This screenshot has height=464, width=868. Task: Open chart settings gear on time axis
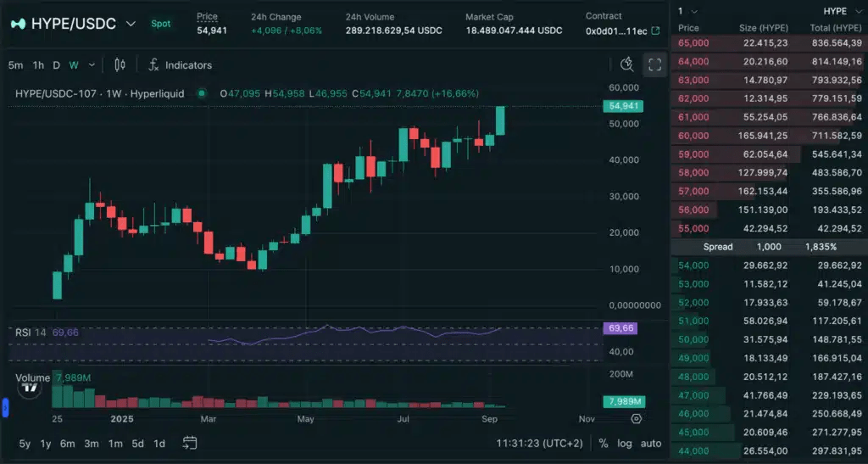point(637,419)
